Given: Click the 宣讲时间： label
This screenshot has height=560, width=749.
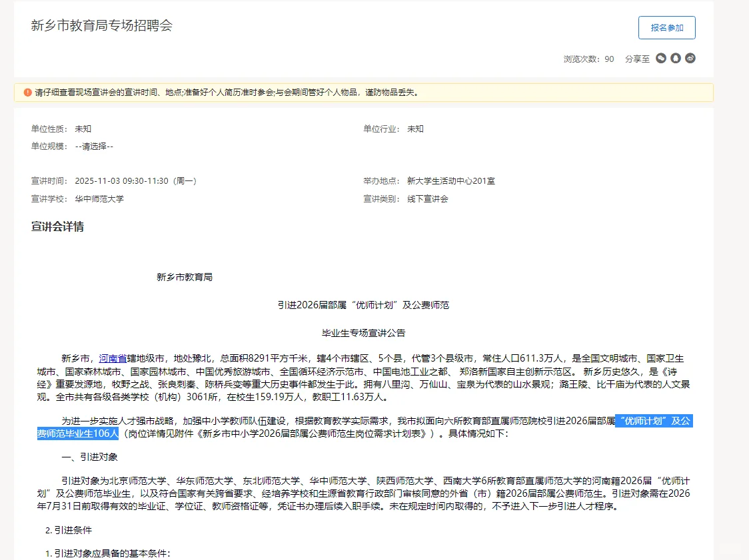Looking at the screenshot, I should (50, 181).
